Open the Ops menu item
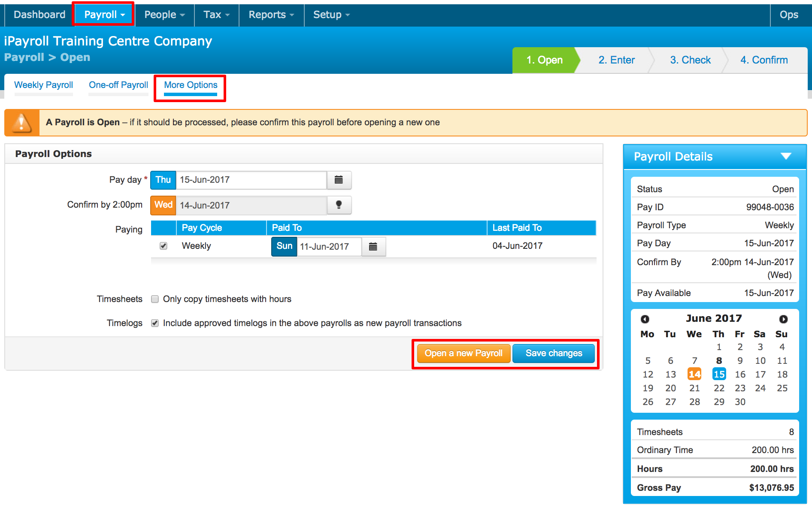The width and height of the screenshot is (812, 508). coord(789,15)
